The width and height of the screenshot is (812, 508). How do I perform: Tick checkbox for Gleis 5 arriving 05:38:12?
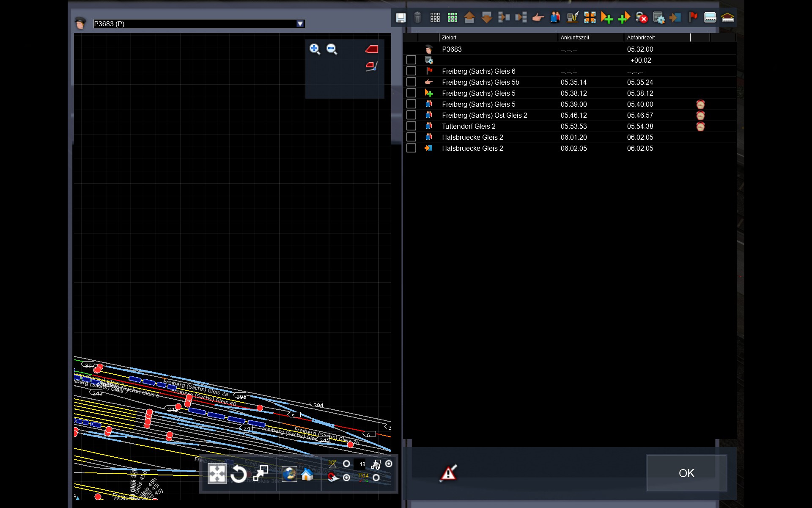click(x=411, y=93)
